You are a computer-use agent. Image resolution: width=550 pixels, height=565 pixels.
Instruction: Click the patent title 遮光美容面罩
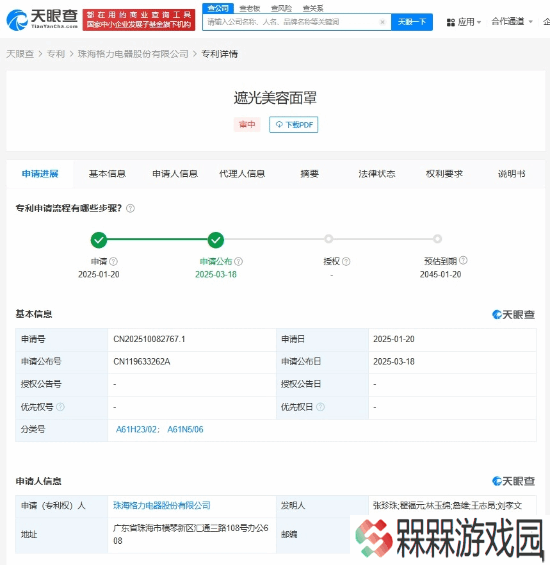coord(275,98)
